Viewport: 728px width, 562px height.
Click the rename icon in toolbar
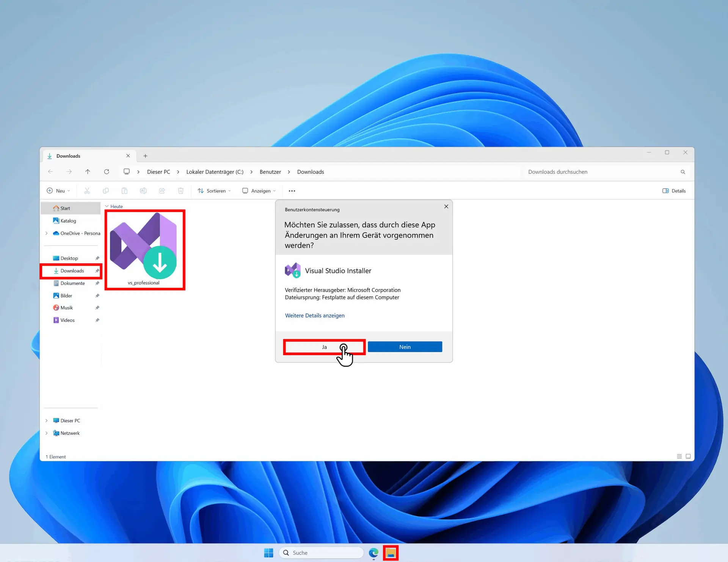click(x=143, y=191)
